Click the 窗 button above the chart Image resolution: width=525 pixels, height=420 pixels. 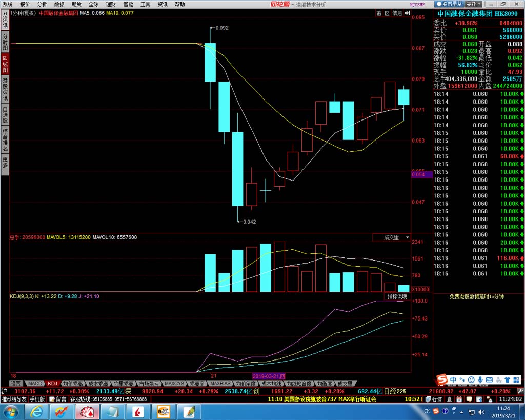pyautogui.click(x=379, y=13)
